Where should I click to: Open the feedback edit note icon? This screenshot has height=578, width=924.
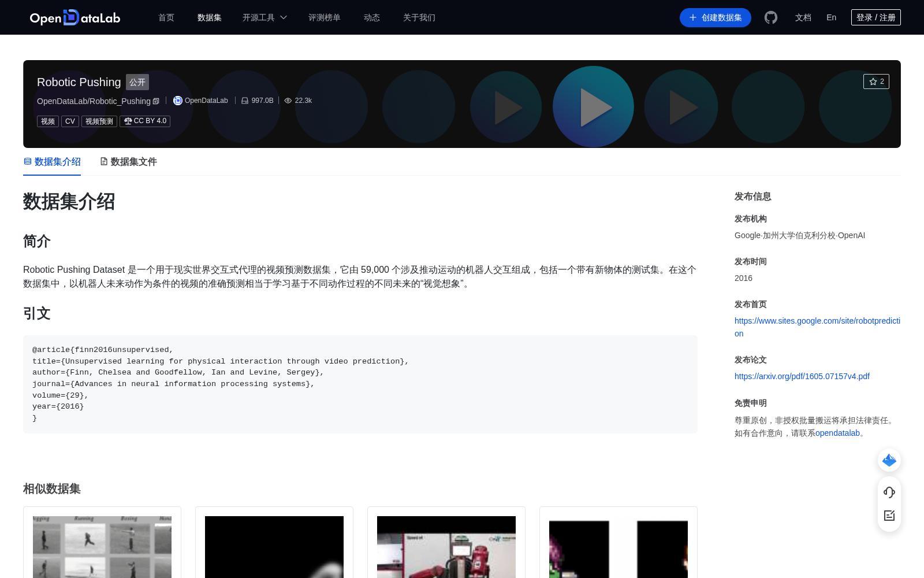(x=889, y=516)
